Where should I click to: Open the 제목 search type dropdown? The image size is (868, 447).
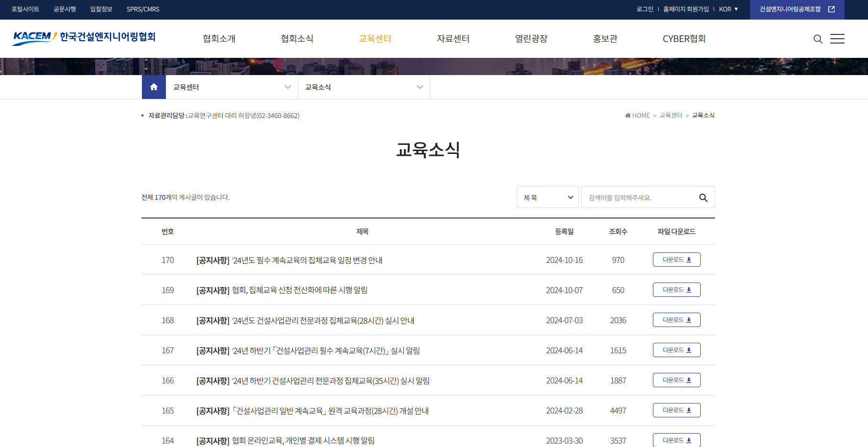[548, 197]
